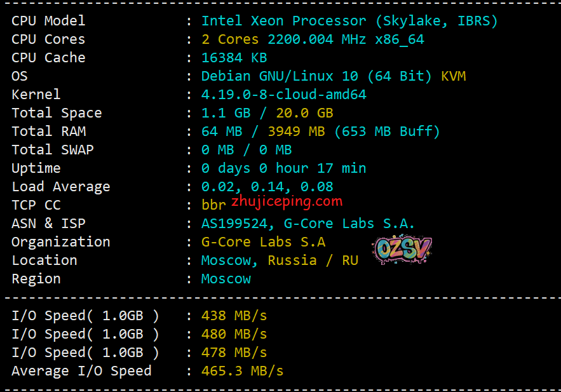Click the Moscow, Russia / RU location
Screen dimensions: 561x392
click(x=280, y=260)
